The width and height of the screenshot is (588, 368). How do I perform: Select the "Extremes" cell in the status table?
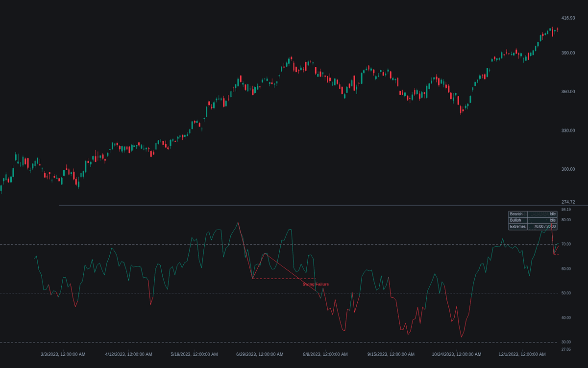tap(518, 227)
